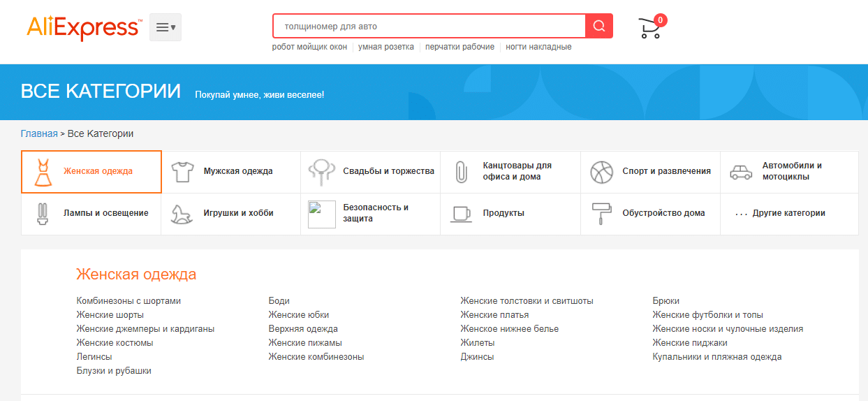Click the balloon icon for Свадьбы и торжества
This screenshot has height=401, width=868.
point(321,172)
